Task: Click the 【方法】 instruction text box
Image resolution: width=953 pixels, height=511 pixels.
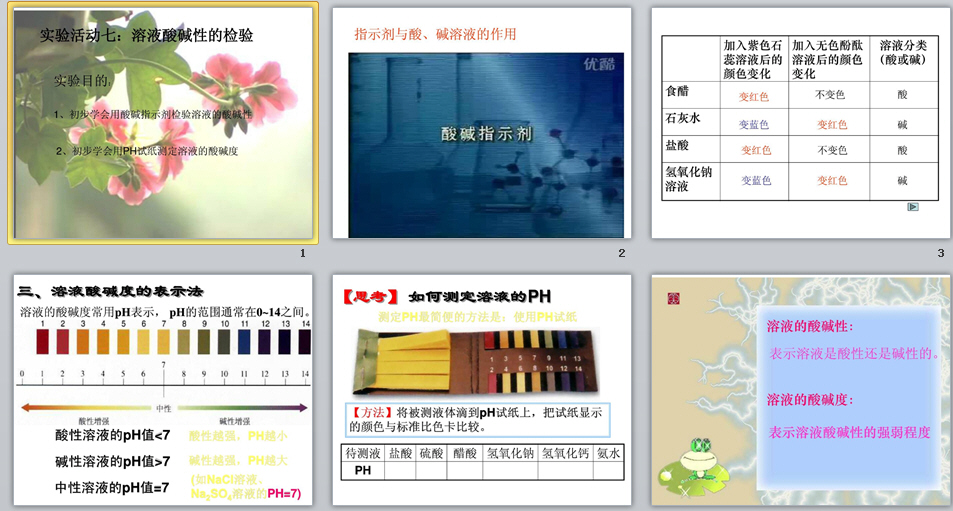Action: click(475, 419)
